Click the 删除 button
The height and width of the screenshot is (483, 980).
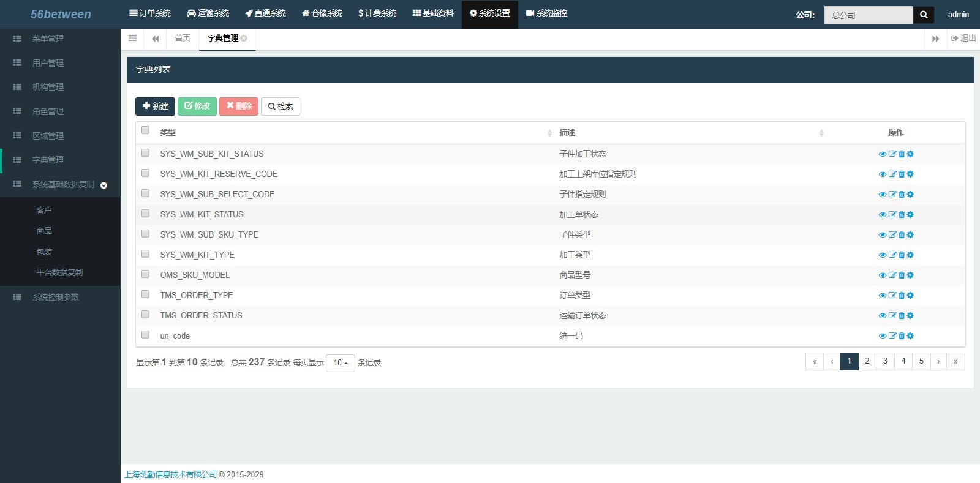[x=239, y=107]
